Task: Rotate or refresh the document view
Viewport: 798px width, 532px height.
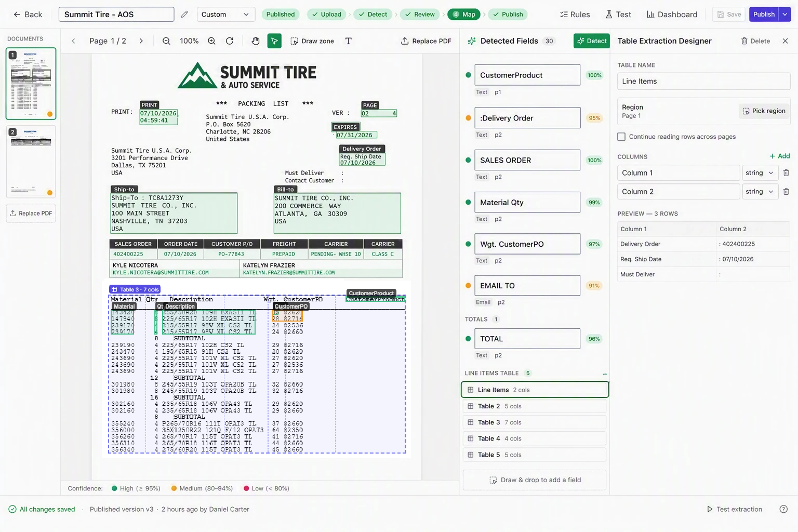Action: pyautogui.click(x=230, y=41)
